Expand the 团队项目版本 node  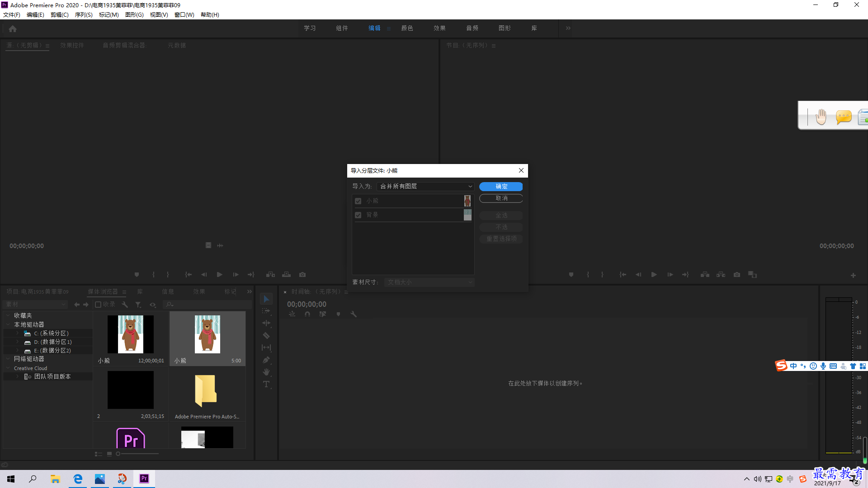click(x=17, y=376)
